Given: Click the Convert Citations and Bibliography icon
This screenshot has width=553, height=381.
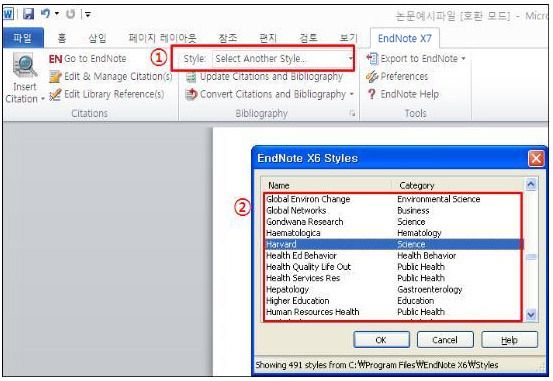Looking at the screenshot, I should click(x=191, y=94).
